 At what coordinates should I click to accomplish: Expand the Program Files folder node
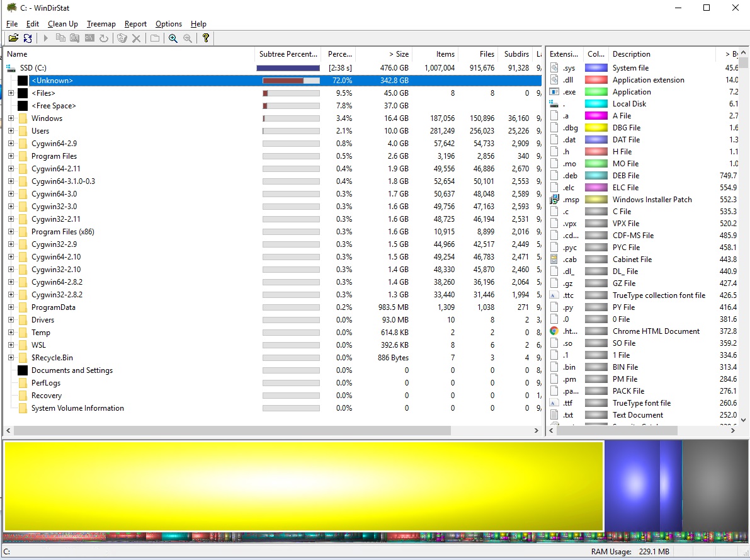point(11,156)
